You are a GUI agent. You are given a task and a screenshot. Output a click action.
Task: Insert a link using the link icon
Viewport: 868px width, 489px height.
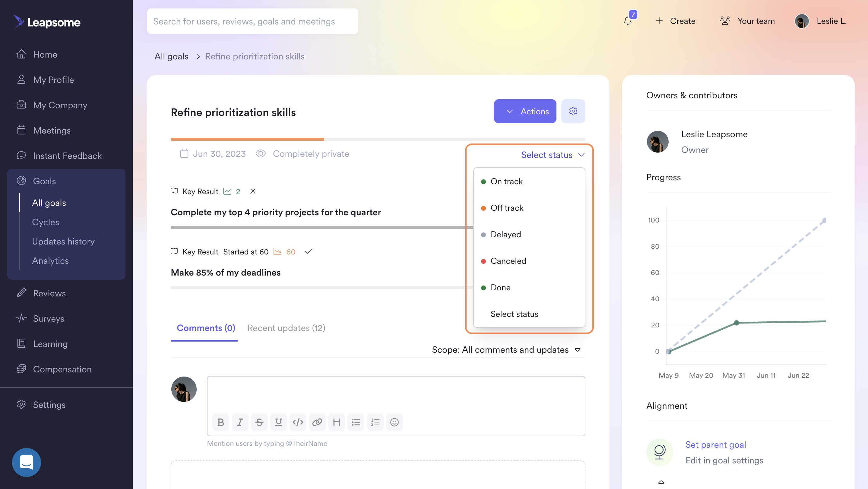coord(317,422)
